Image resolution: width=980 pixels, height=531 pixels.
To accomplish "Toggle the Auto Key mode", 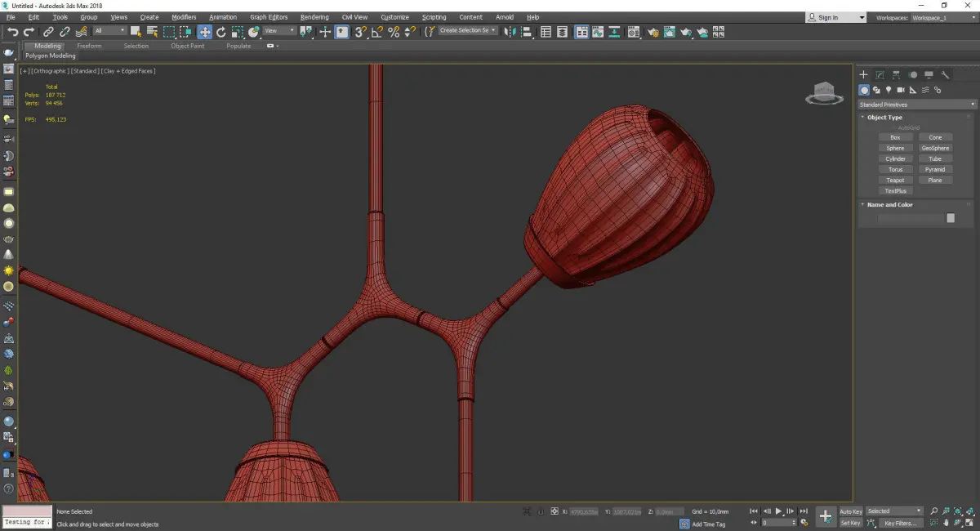I will pyautogui.click(x=850, y=511).
